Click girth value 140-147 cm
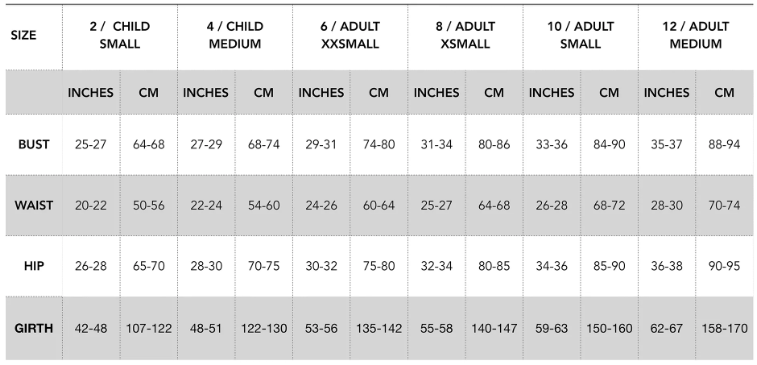This screenshot has height=365, width=757. coord(494,328)
